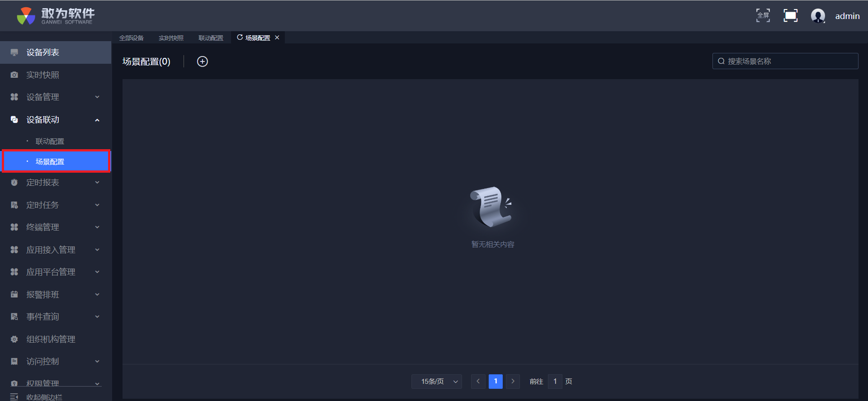The width and height of the screenshot is (868, 401).
Task: Click the add scene plus icon
Action: (x=203, y=61)
